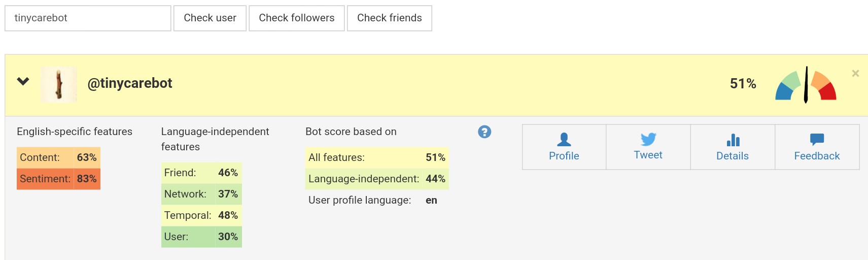
Task: Click the Tweet bird icon button
Action: [648, 147]
